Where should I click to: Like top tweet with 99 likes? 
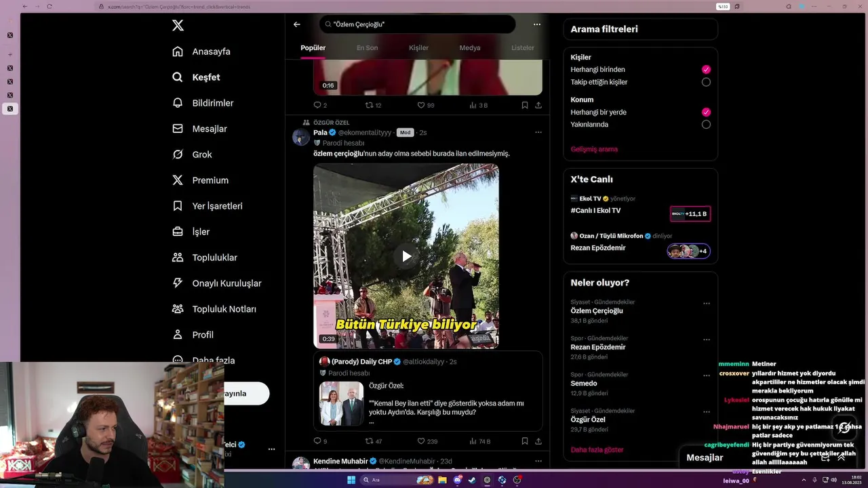[x=426, y=105]
